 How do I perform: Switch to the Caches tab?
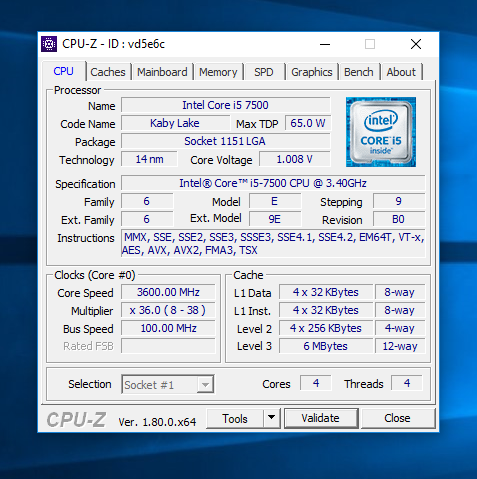pyautogui.click(x=108, y=72)
